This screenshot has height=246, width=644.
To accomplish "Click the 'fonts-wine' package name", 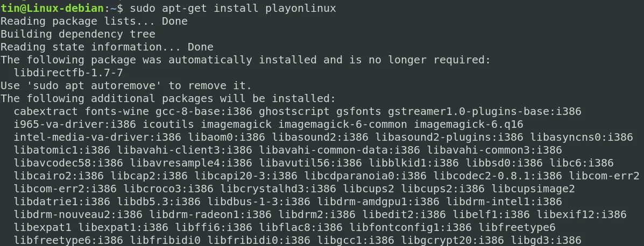I will [117, 111].
